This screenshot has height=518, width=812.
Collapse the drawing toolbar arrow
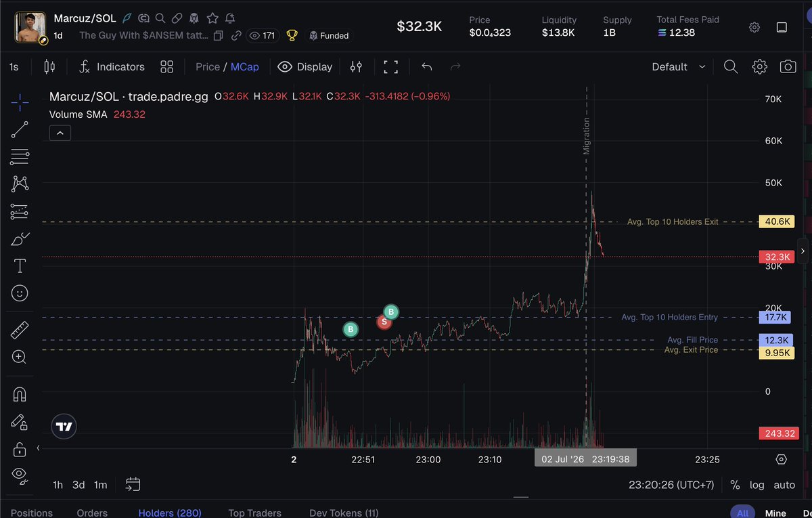click(38, 448)
